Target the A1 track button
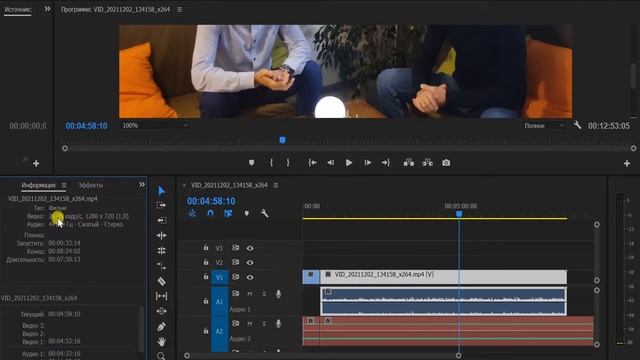The image size is (640, 360). click(x=219, y=301)
